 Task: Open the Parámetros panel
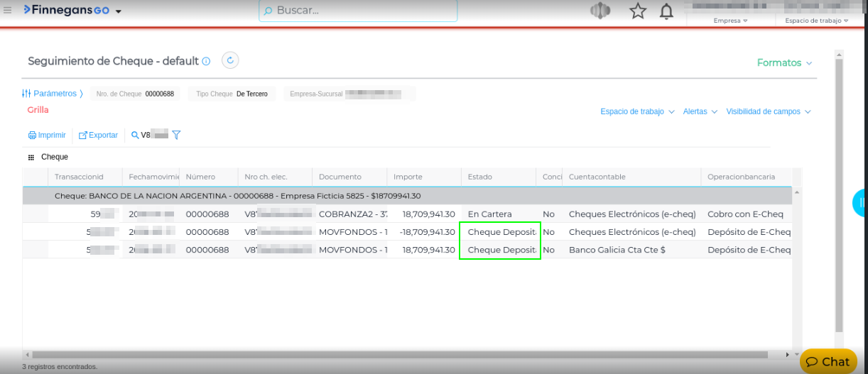(53, 94)
